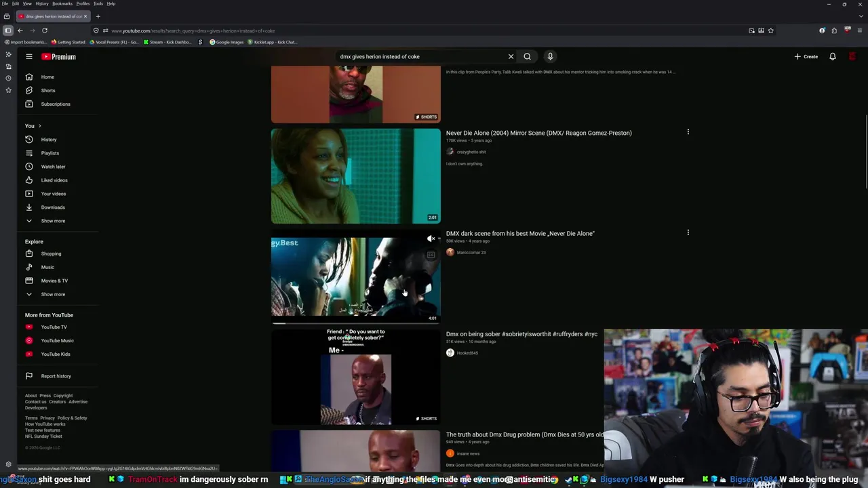Seek using the preview progress bar under DMX dark scene

[356, 323]
